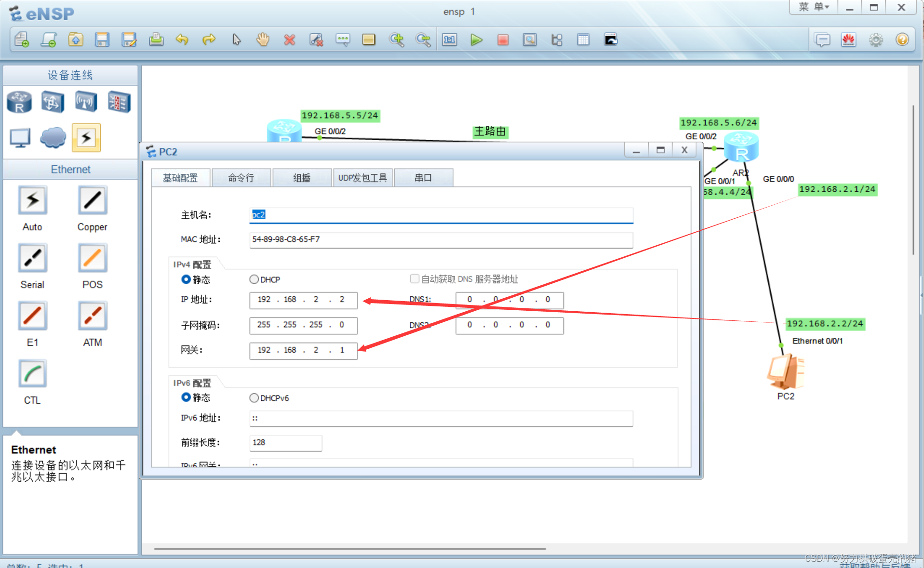Click the Print toolbar icon
The width and height of the screenshot is (924, 568).
coord(156,40)
